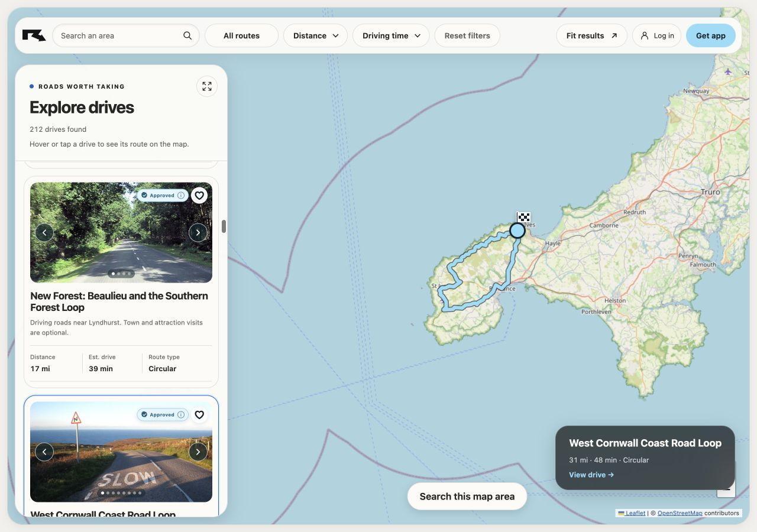This screenshot has width=757, height=532.
Task: Click the blue route start marker
Action: pos(517,231)
